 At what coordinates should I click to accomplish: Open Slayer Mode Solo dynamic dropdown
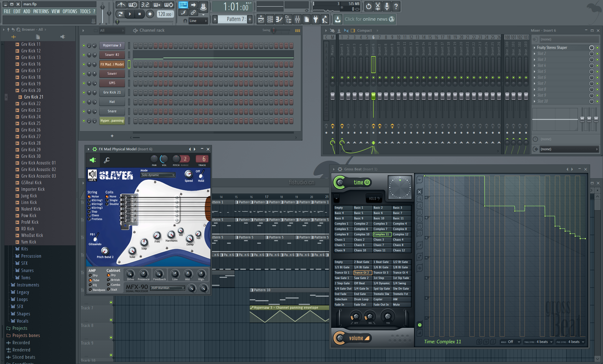[x=158, y=175]
